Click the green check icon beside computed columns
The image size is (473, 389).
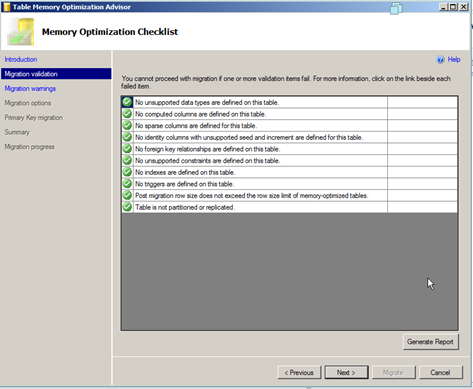point(127,114)
